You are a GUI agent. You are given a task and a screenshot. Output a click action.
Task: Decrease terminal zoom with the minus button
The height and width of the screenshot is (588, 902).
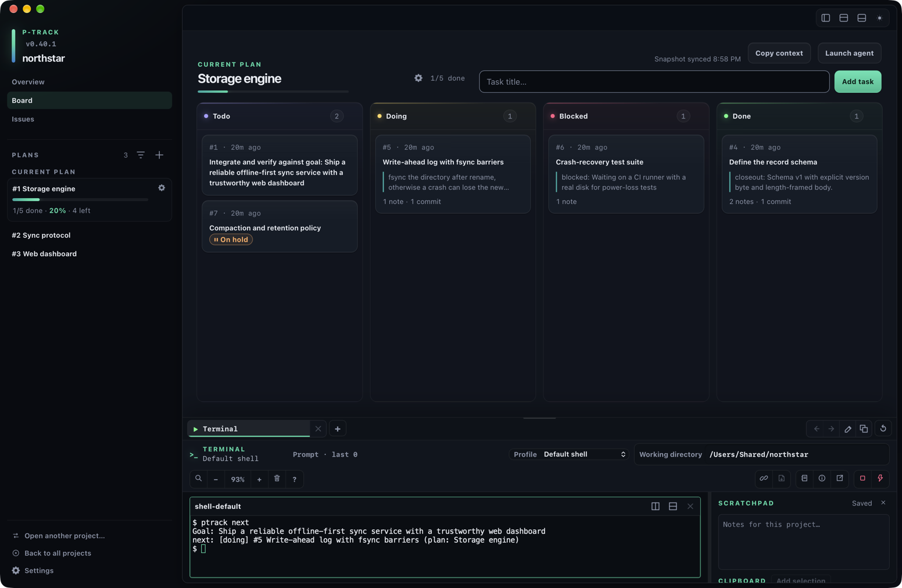coord(216,479)
